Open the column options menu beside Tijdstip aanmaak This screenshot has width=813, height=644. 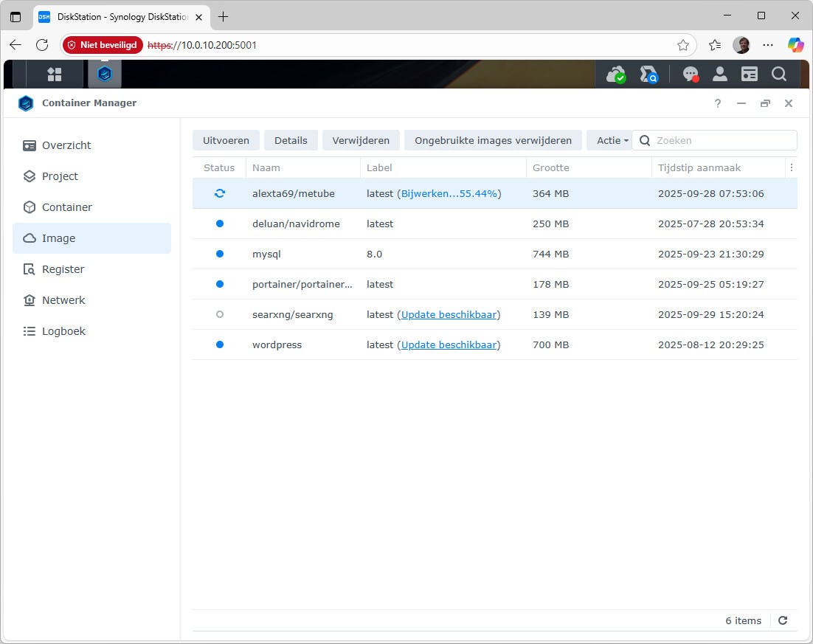click(x=791, y=167)
